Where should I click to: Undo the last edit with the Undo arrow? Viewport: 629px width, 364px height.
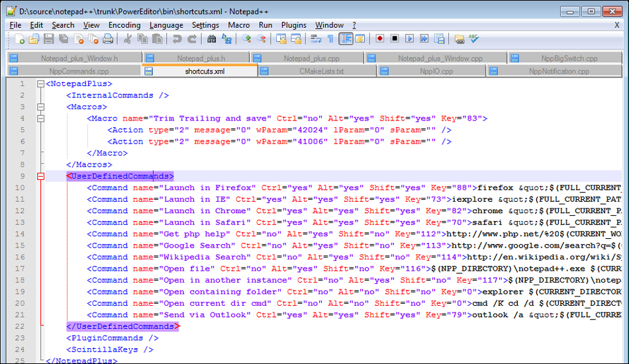tap(177, 39)
